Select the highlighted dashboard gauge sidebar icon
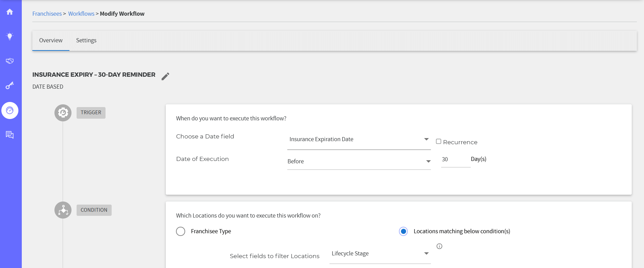 [x=10, y=110]
